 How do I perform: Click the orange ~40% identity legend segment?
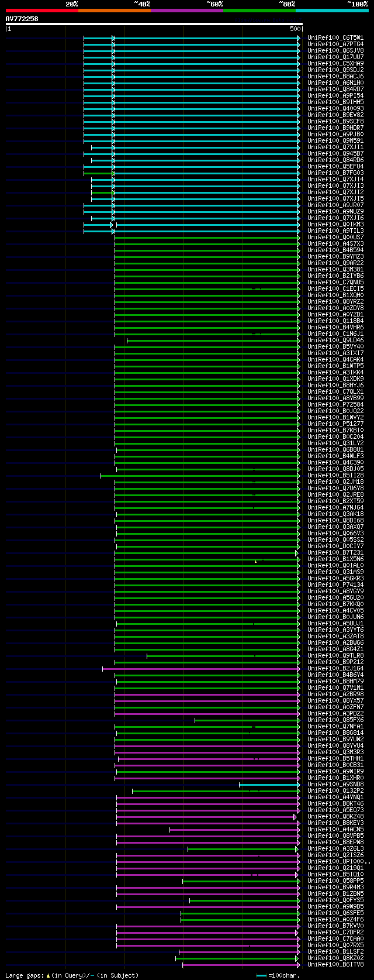(x=114, y=10)
